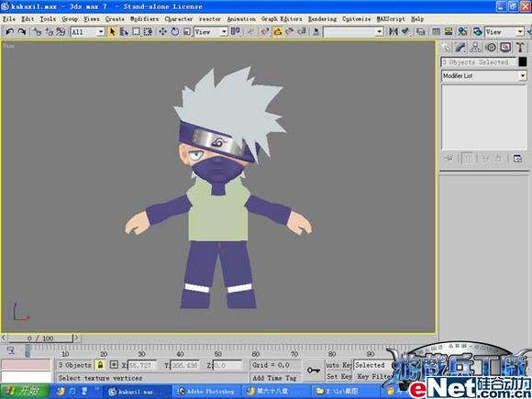Open the render type View dropdown
The width and height of the screenshot is (532, 399).
pos(504,32)
